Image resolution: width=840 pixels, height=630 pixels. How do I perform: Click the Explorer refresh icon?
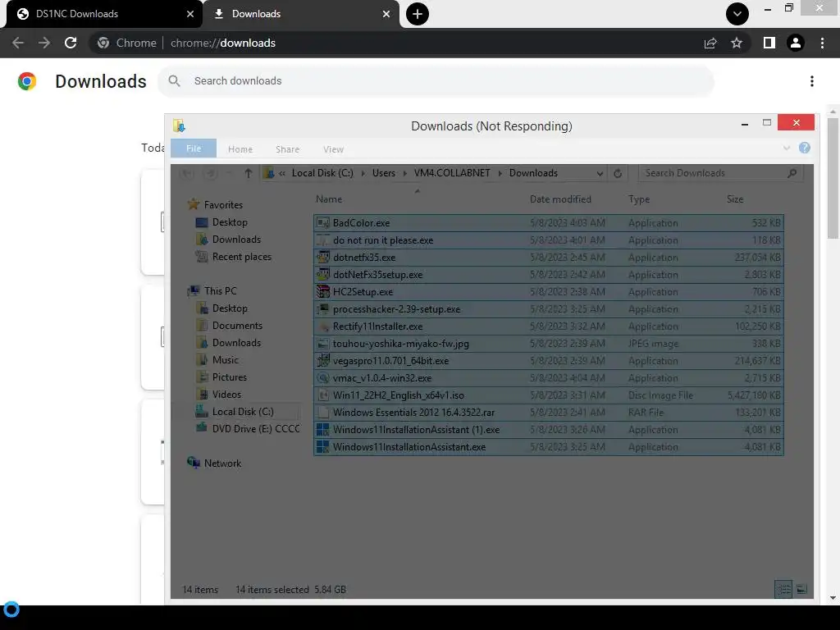click(x=617, y=173)
